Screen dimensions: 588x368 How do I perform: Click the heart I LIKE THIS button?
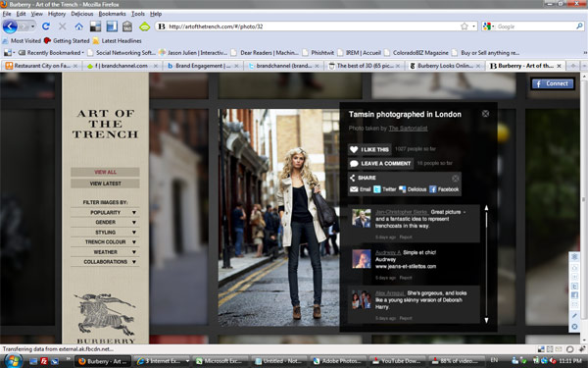369,149
